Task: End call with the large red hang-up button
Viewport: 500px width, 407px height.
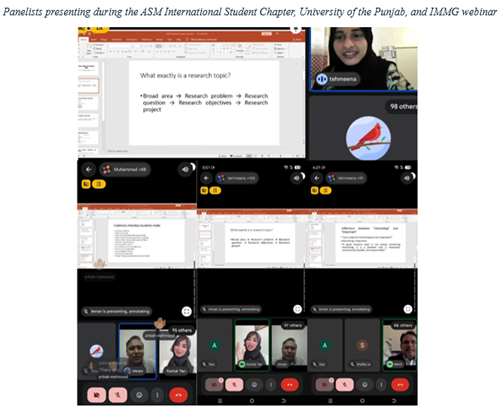Action: click(179, 395)
